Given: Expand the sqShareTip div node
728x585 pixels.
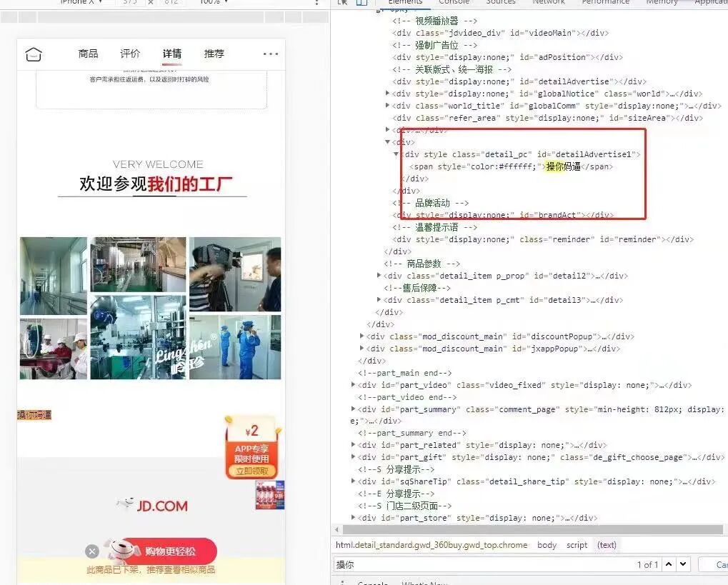Looking at the screenshot, I should 354,481.
